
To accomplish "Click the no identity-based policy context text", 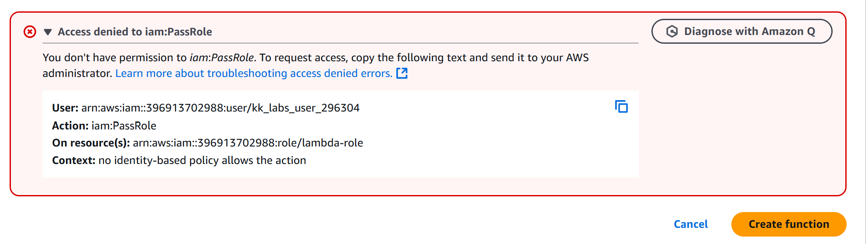I will coord(202,160).
